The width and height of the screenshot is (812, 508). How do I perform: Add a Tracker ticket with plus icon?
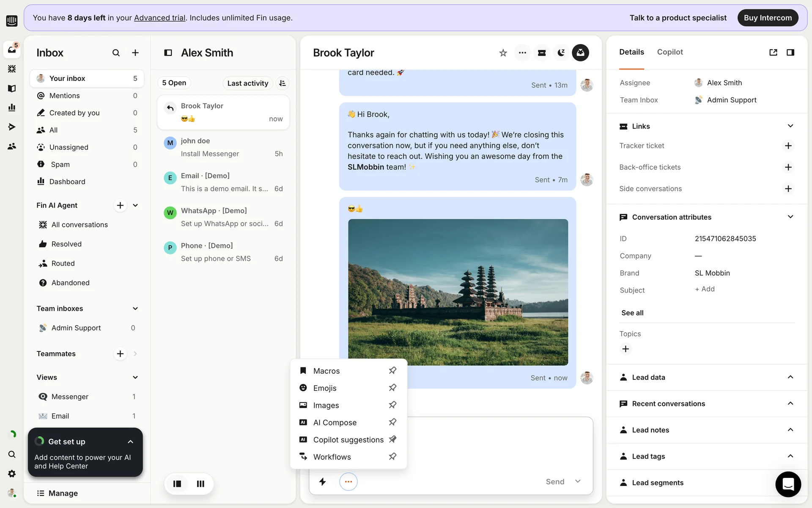click(788, 146)
